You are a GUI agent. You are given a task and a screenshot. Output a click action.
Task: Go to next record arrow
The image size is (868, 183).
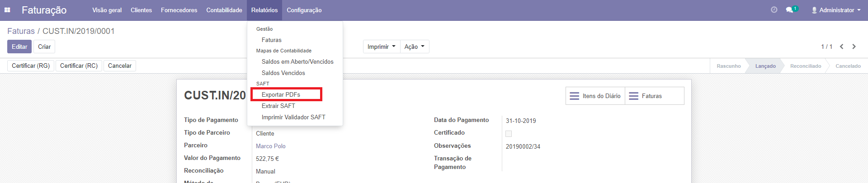854,47
